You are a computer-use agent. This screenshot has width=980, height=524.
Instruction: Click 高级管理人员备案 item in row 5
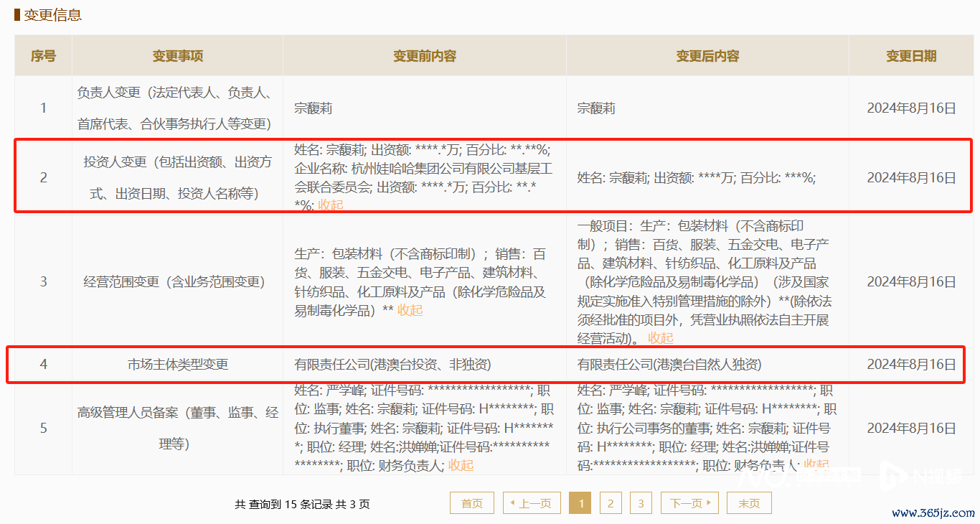pos(178,429)
